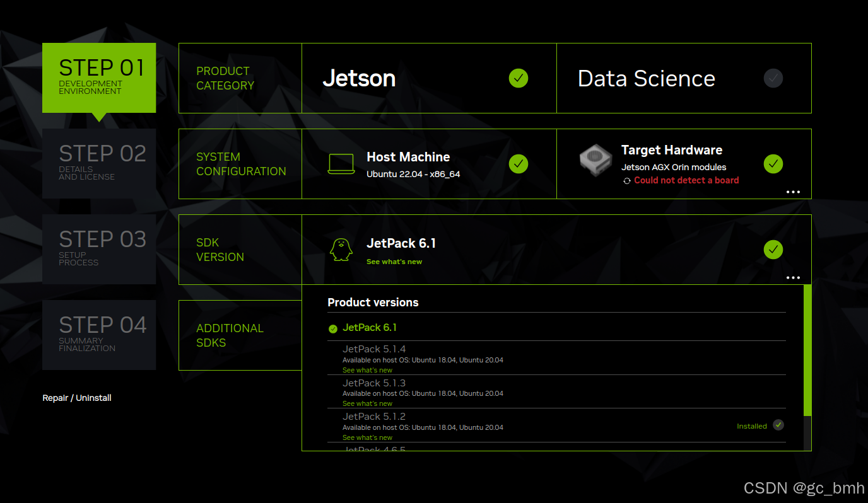The height and width of the screenshot is (503, 868).
Task: Open Target Hardware more options ellipsis
Action: tap(794, 192)
